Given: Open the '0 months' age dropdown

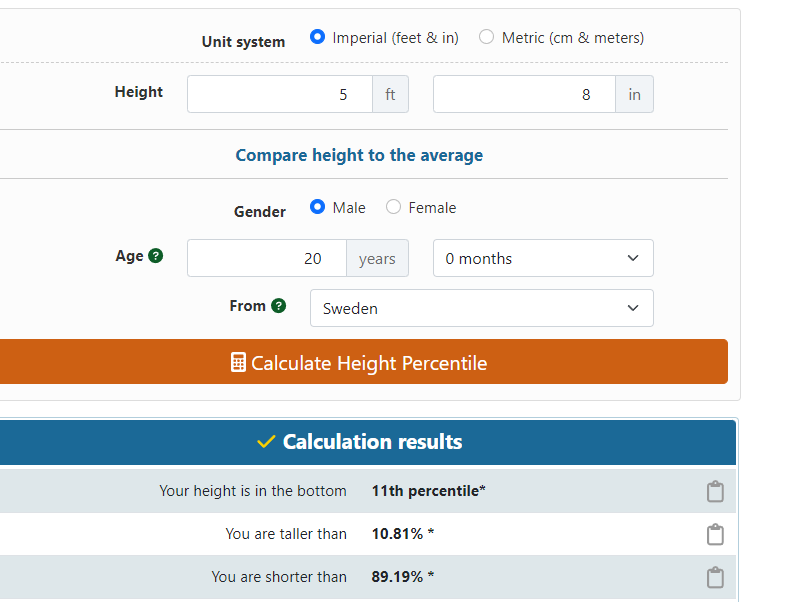Looking at the screenshot, I should click(x=543, y=258).
